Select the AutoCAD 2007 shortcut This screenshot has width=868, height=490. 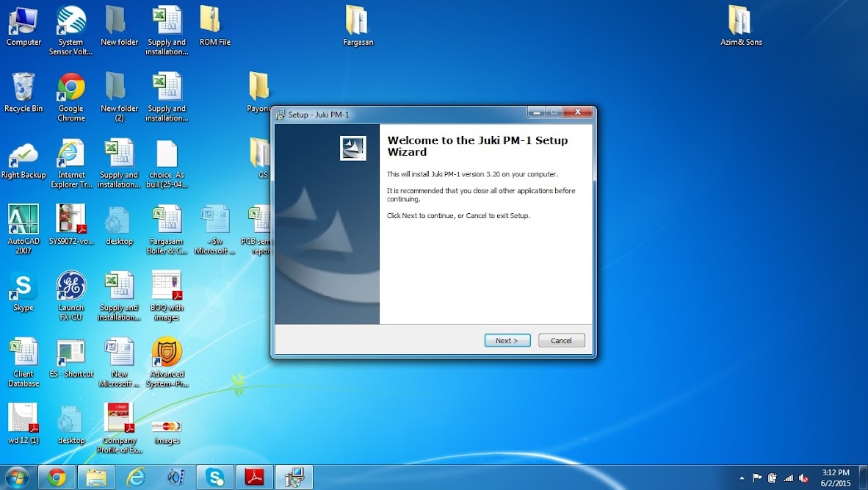pos(23,230)
